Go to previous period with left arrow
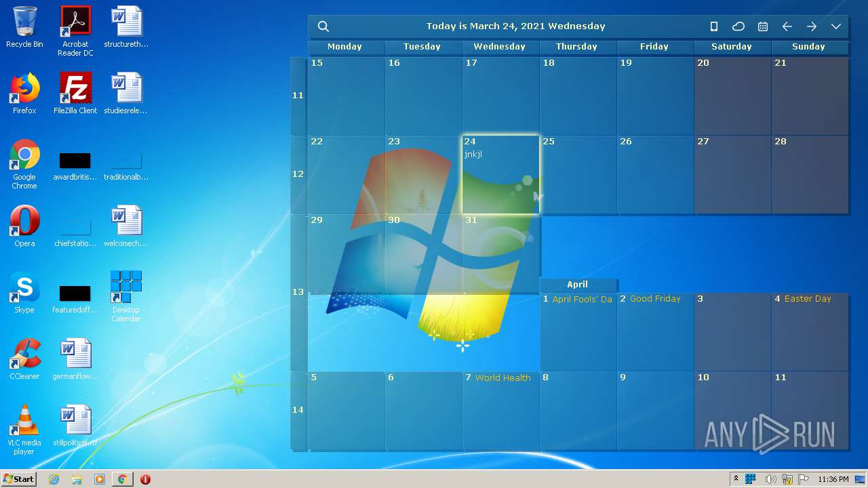The image size is (868, 488). tap(787, 26)
